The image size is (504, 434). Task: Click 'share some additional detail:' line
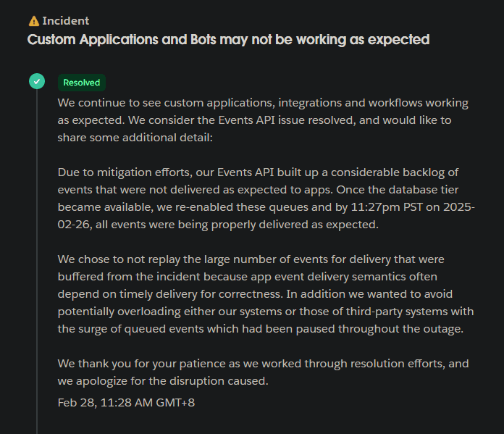[135, 138]
